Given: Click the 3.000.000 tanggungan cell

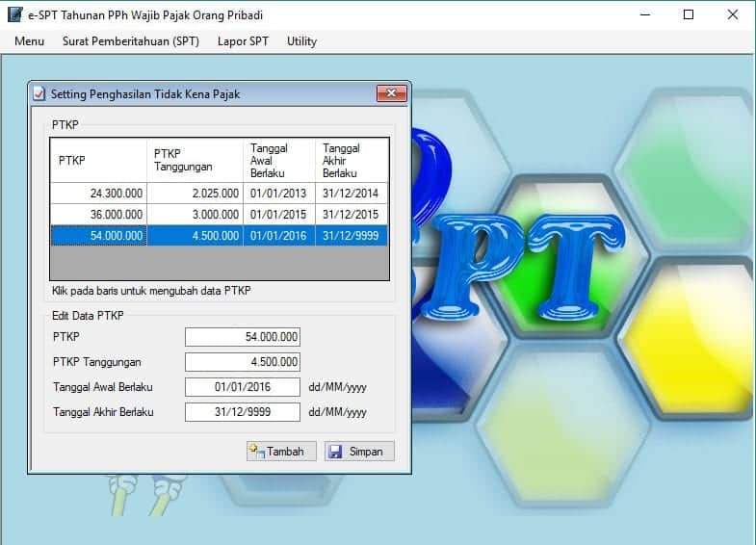Looking at the screenshot, I should pyautogui.click(x=196, y=215).
